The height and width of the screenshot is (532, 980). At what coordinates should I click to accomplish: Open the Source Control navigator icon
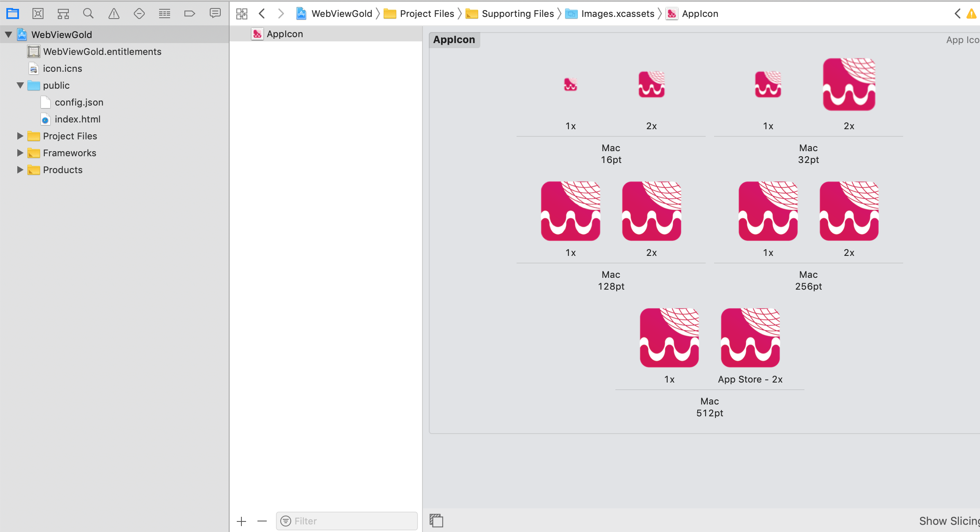pyautogui.click(x=38, y=14)
